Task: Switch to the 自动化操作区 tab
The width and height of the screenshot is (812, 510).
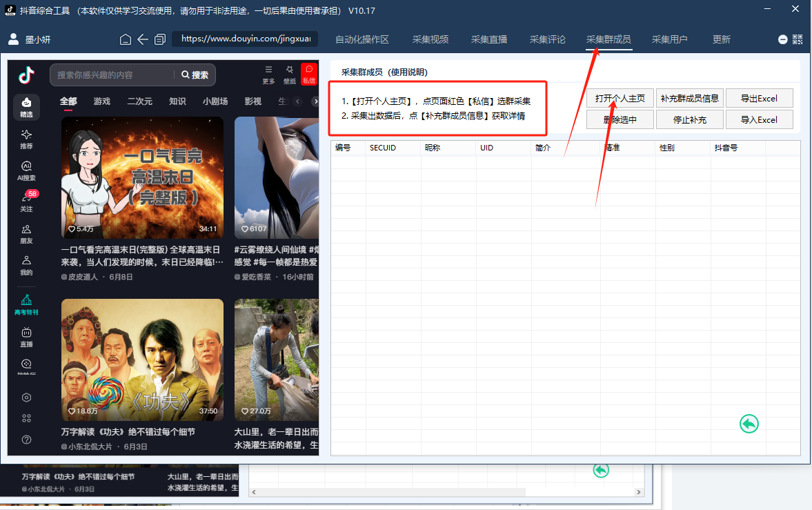Action: click(362, 39)
